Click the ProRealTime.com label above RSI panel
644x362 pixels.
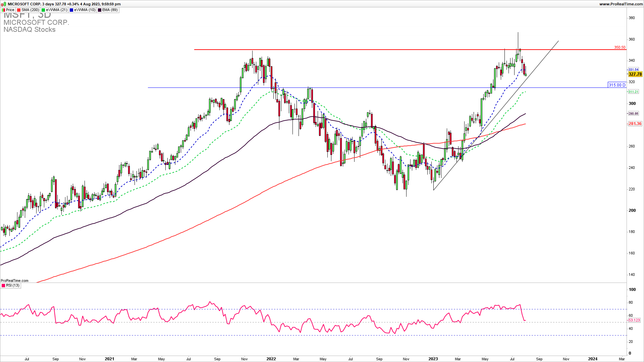point(14,281)
